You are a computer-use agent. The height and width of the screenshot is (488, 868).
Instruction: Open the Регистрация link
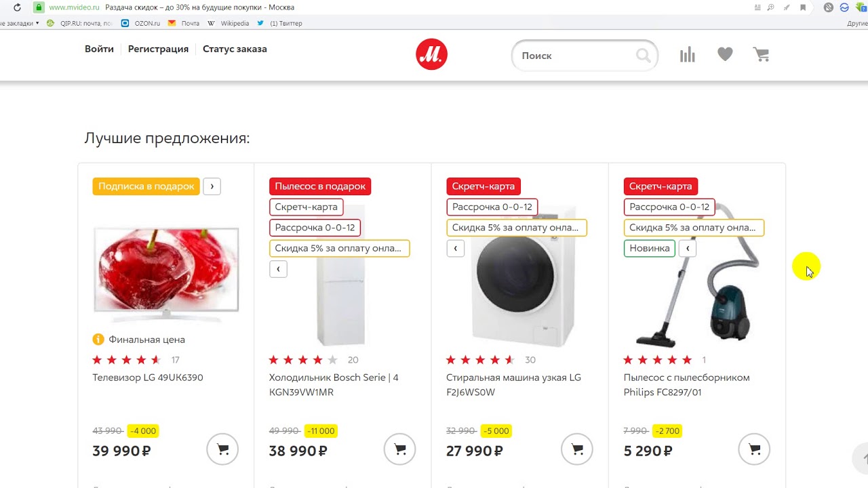point(158,49)
